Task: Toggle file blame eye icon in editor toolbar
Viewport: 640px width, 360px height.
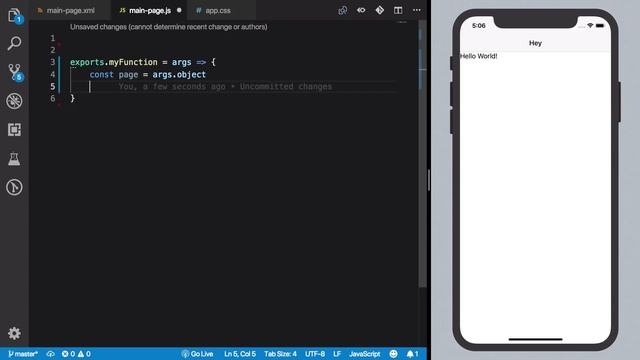Action: point(361,10)
